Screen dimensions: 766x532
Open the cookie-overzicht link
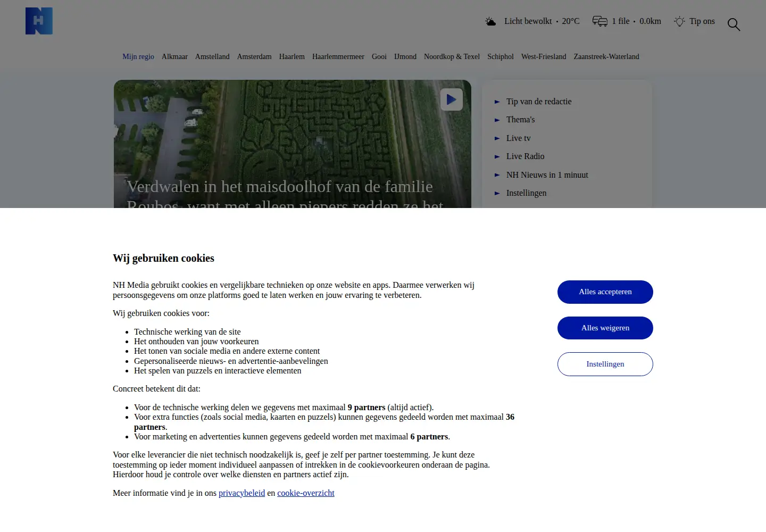(306, 493)
